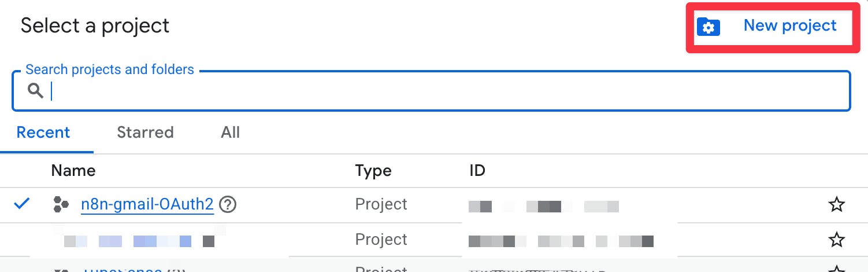Select the Recent tab
Screen dimensions: 868x272
pos(43,133)
